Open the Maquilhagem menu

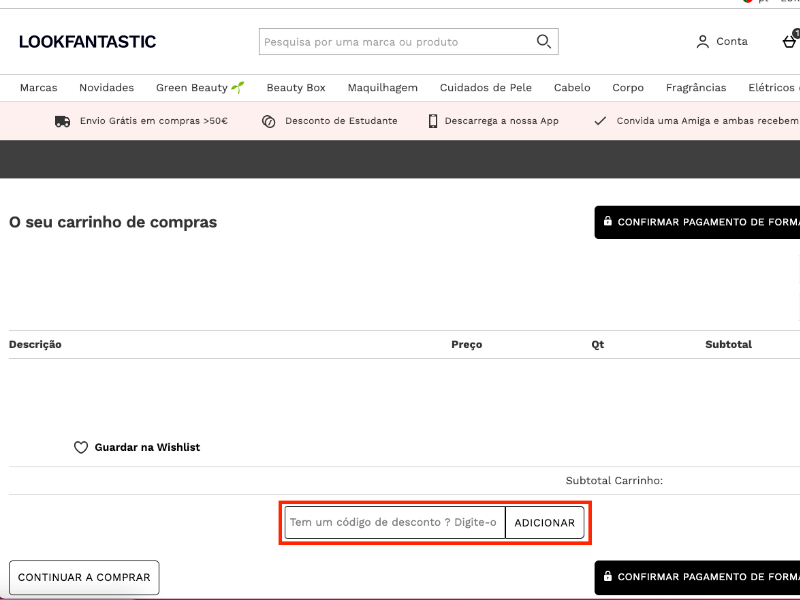[383, 88]
